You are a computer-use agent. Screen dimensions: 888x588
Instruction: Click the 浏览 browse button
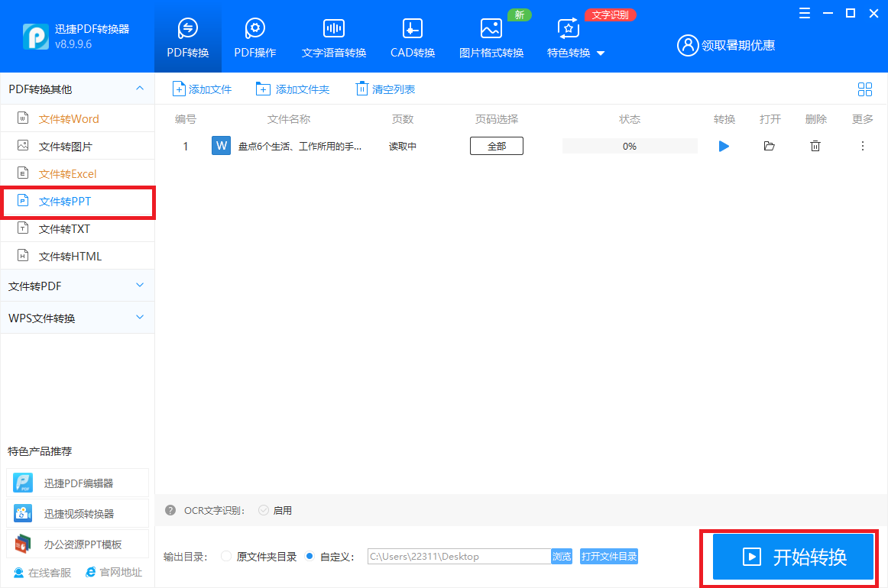(562, 556)
